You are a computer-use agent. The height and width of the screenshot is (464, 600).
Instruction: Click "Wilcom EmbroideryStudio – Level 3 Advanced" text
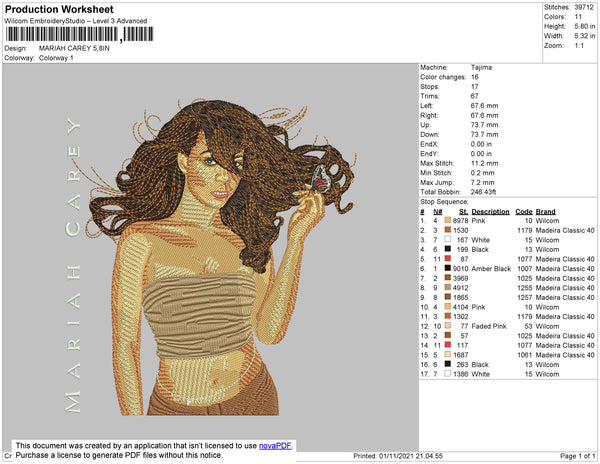[x=76, y=21]
